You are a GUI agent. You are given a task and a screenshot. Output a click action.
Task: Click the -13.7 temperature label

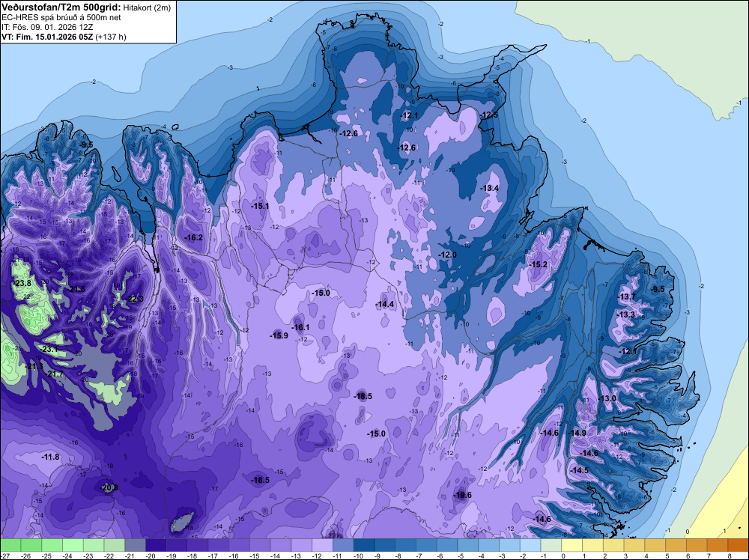(627, 296)
